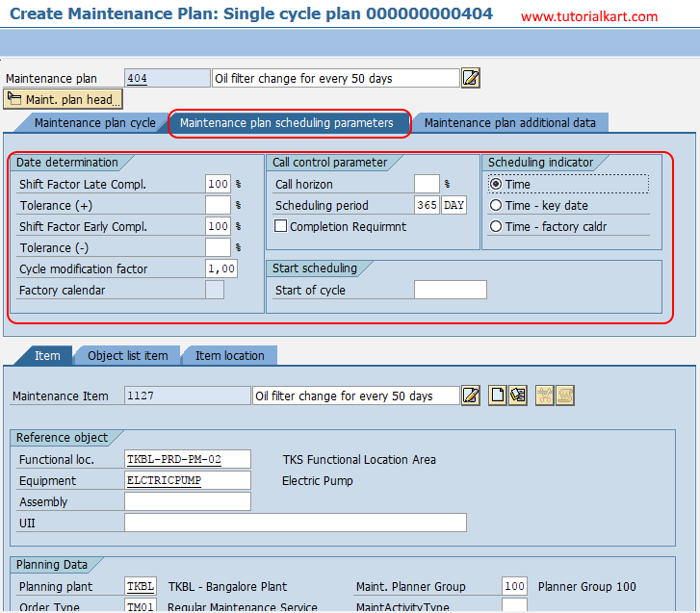Click the Tolerance (-) input field

[218, 247]
